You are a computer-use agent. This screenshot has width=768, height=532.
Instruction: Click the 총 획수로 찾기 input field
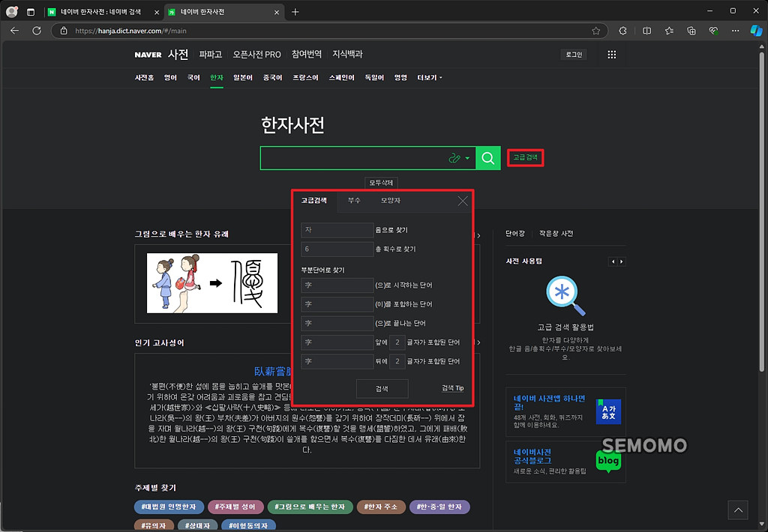coord(337,249)
